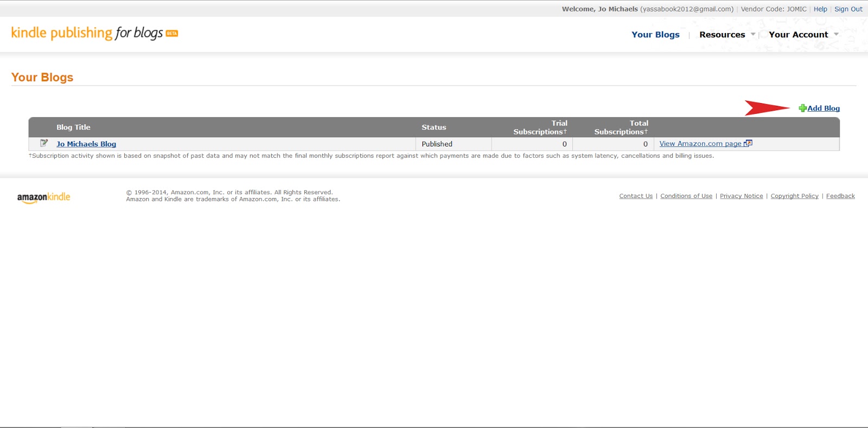Open the Your Account menu
This screenshot has height=428, width=868.
799,35
